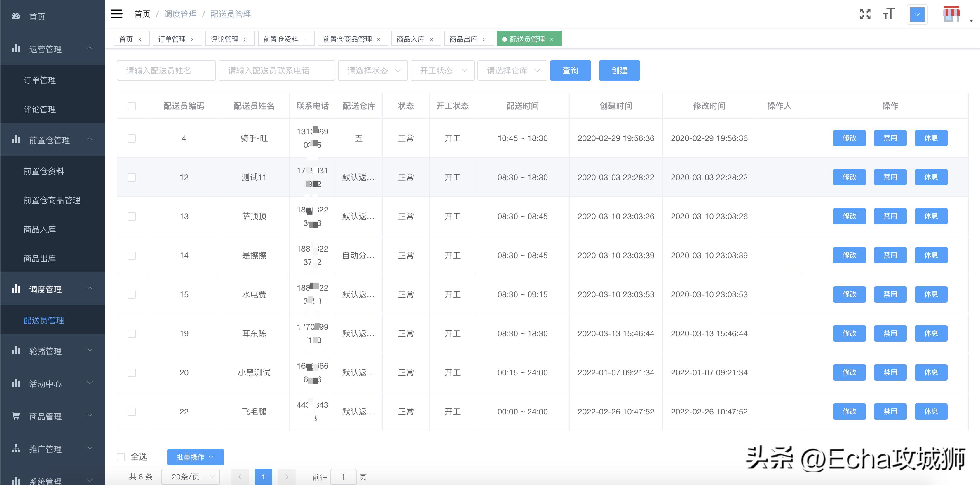Toggle the 全选 checkbox at page bottom

pos(121,456)
